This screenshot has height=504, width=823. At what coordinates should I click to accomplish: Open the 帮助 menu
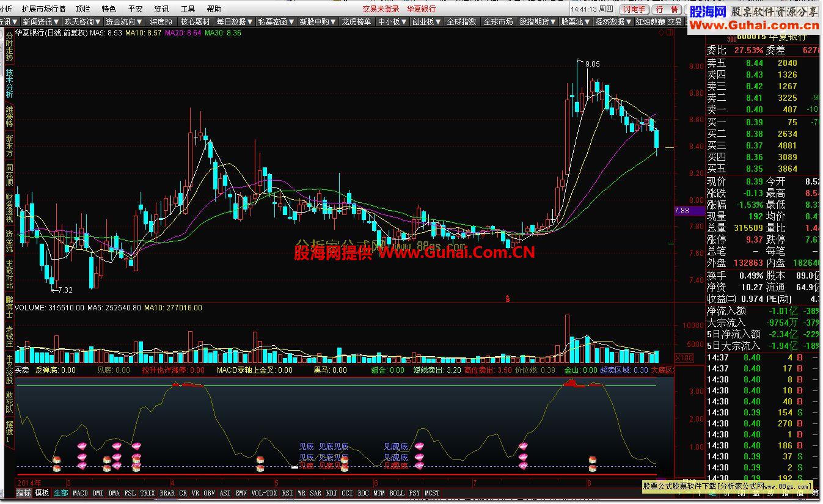(x=214, y=9)
